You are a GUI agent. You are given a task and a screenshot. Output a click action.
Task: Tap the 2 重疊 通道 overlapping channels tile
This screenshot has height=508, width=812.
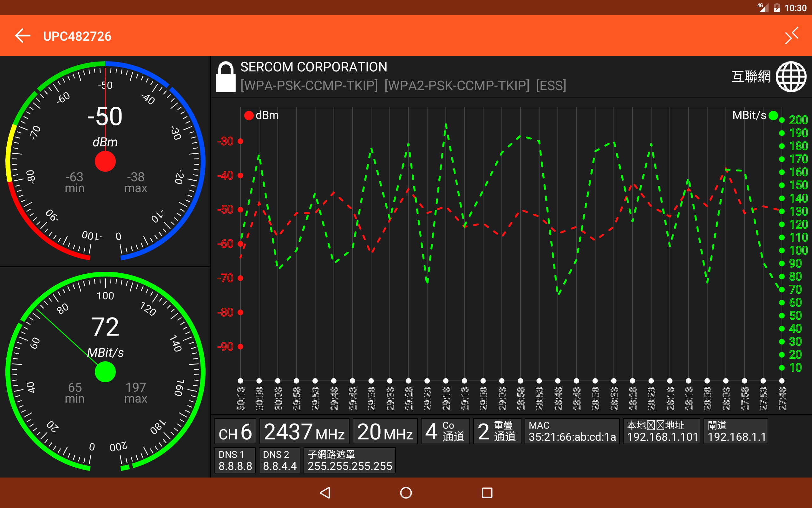497,431
